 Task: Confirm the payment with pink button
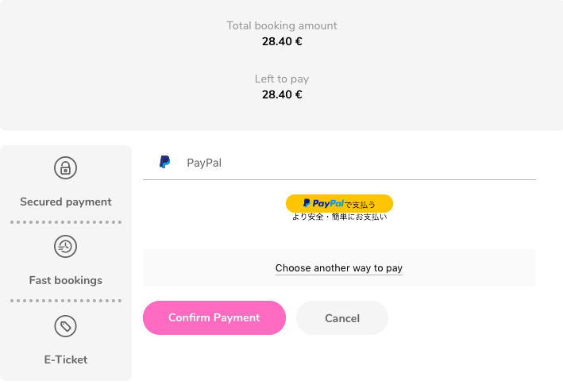pos(214,317)
